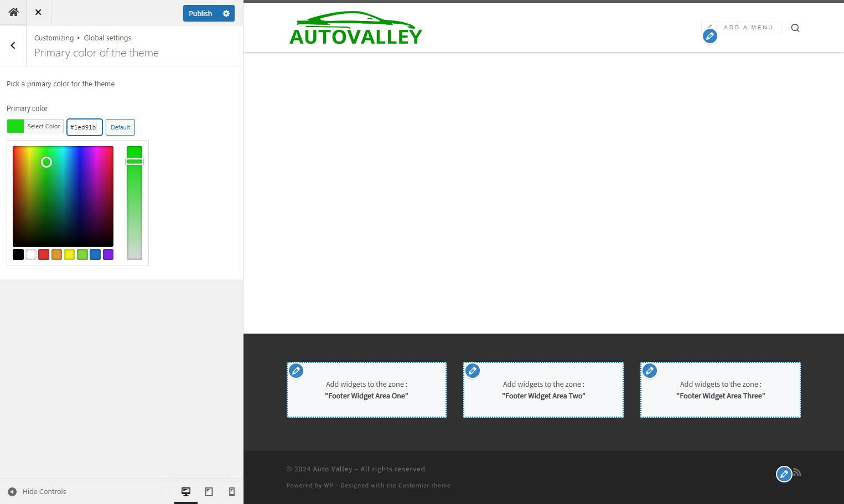Open the search magnifier in site header

tap(795, 28)
